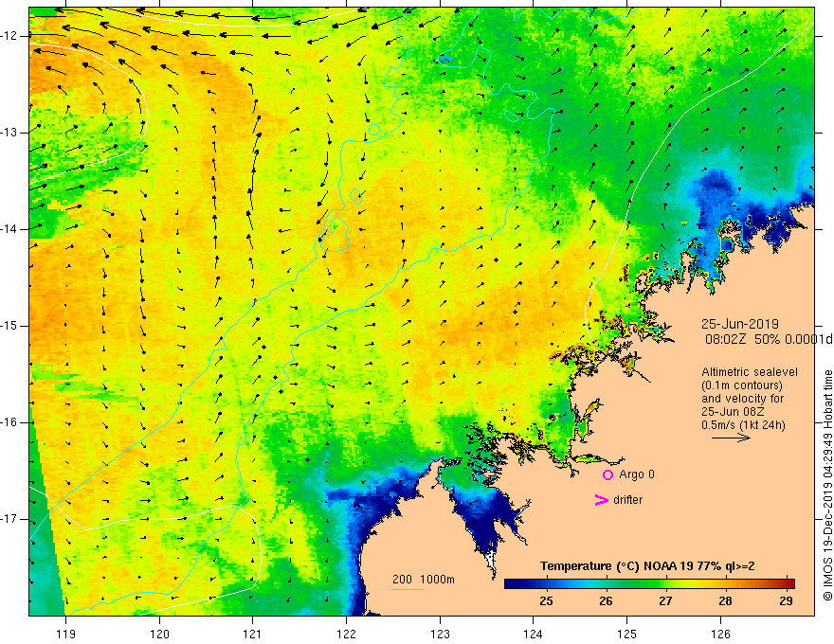Click the 'Temperature (°C) NOAA 19 77% ql>=2' title
The height and width of the screenshot is (644, 834).
647,566
